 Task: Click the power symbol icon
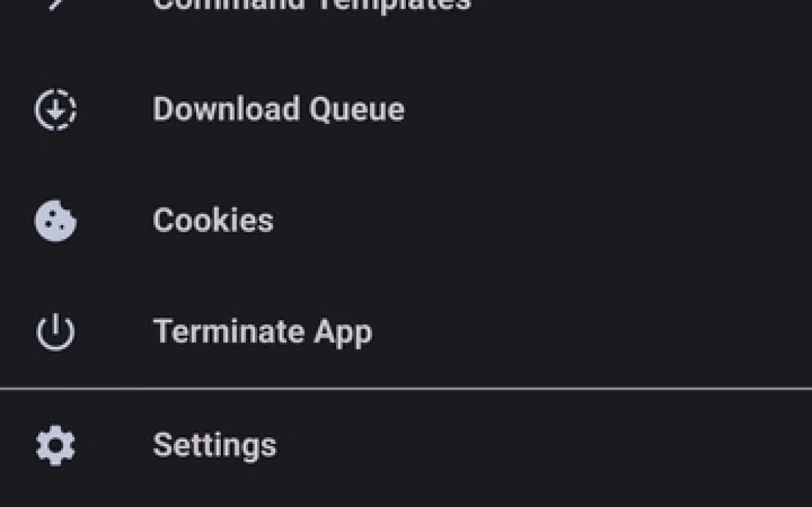tap(55, 332)
